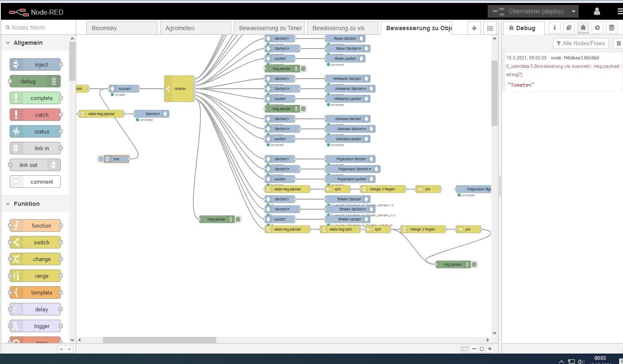Switch to the Bloomsky flow tab
The image size is (623, 364).
122,28
